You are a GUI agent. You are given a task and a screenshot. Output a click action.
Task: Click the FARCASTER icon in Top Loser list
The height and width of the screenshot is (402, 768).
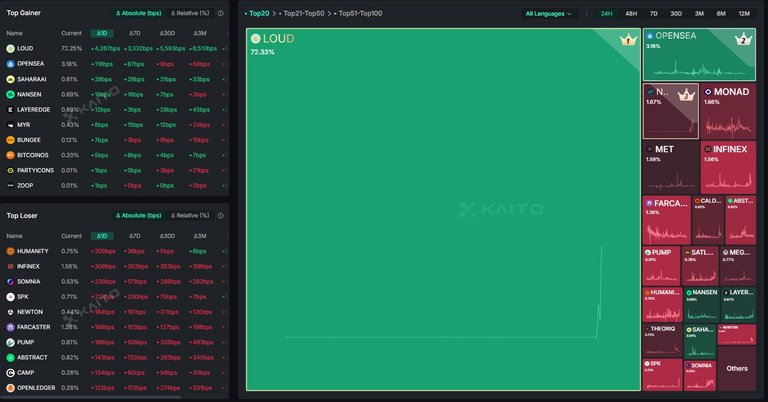10,327
